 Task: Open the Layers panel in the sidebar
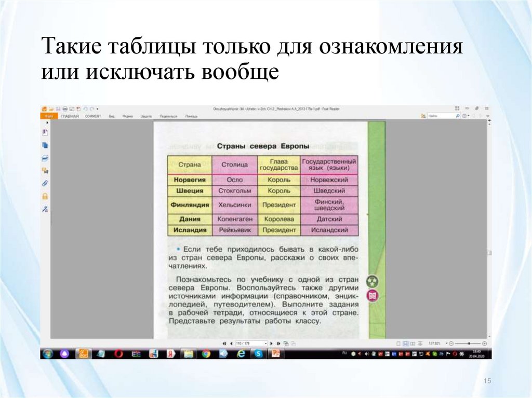click(45, 158)
